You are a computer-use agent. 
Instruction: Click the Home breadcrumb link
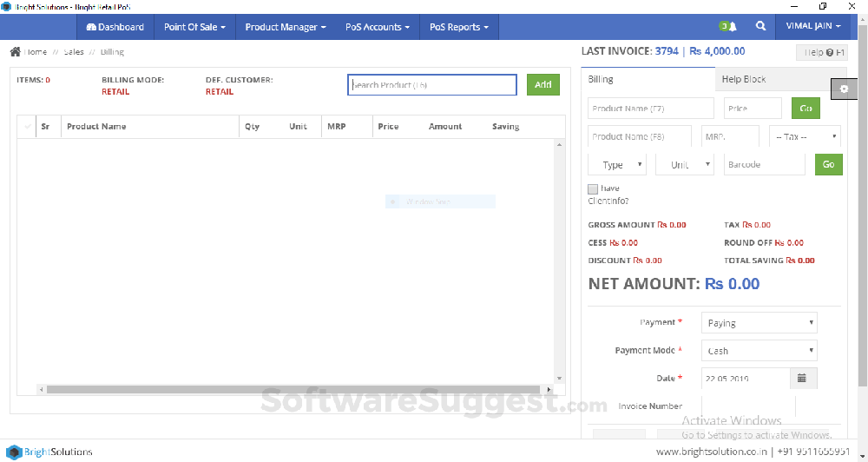36,52
